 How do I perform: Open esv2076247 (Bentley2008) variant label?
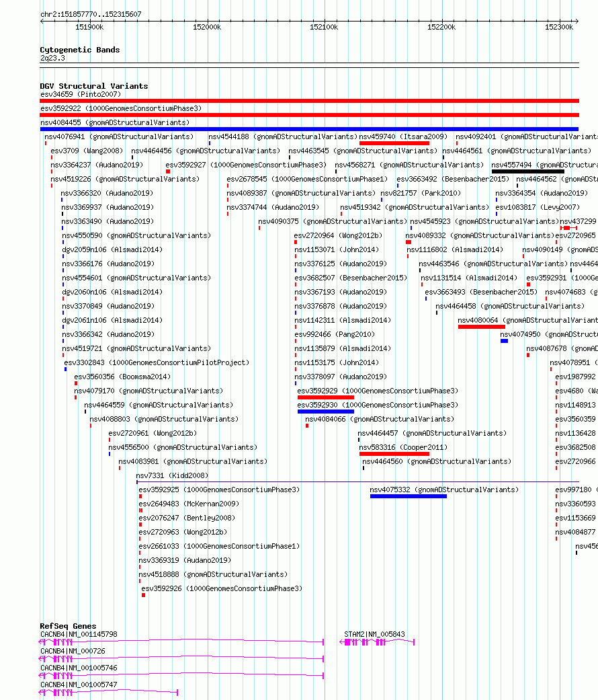click(x=187, y=518)
